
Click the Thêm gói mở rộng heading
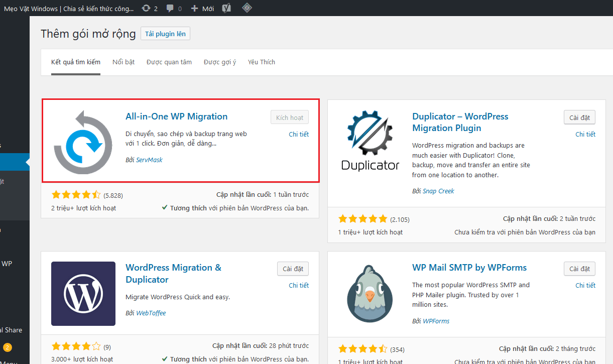coord(88,34)
